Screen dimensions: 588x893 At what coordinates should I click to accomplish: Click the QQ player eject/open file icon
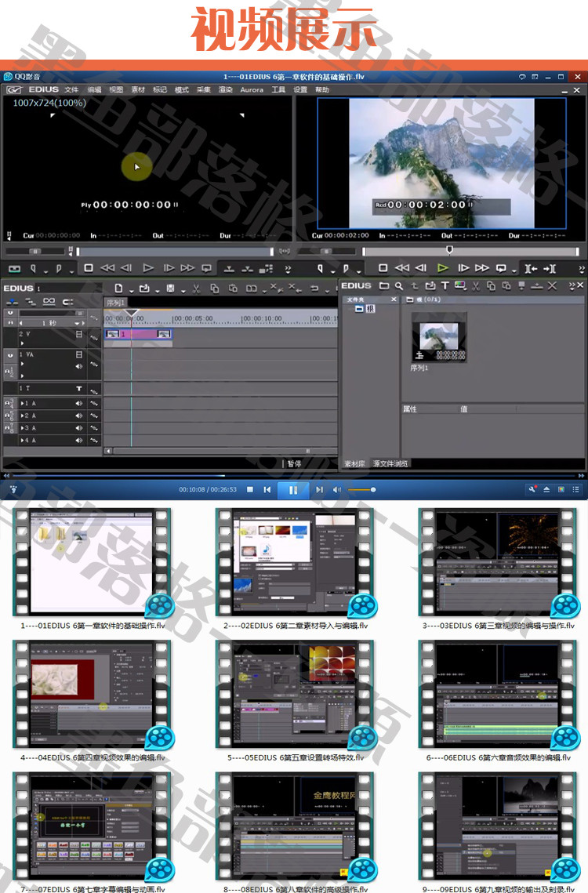click(546, 489)
